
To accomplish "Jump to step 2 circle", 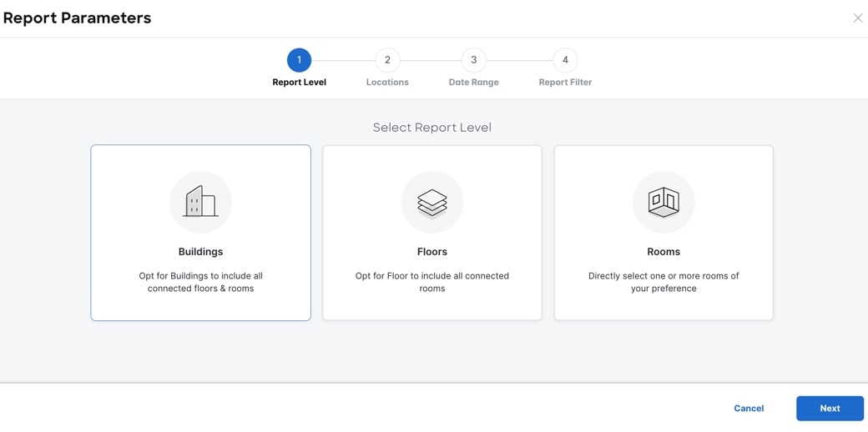I will [387, 60].
